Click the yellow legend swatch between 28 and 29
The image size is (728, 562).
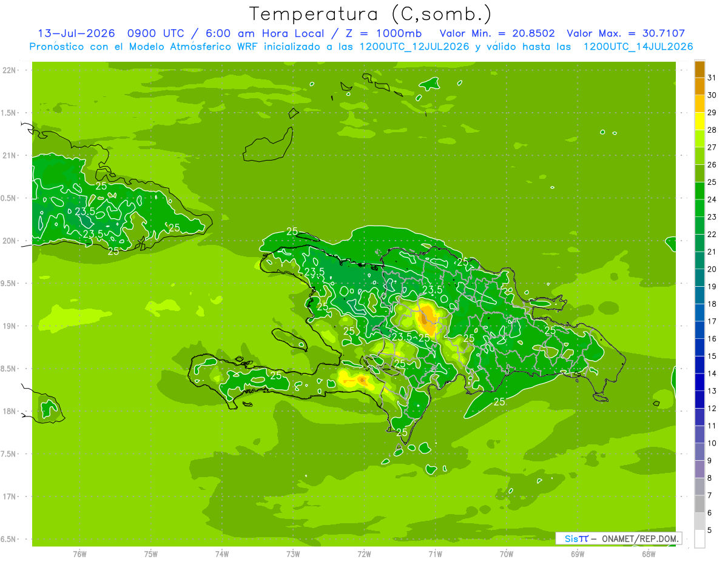click(x=699, y=121)
